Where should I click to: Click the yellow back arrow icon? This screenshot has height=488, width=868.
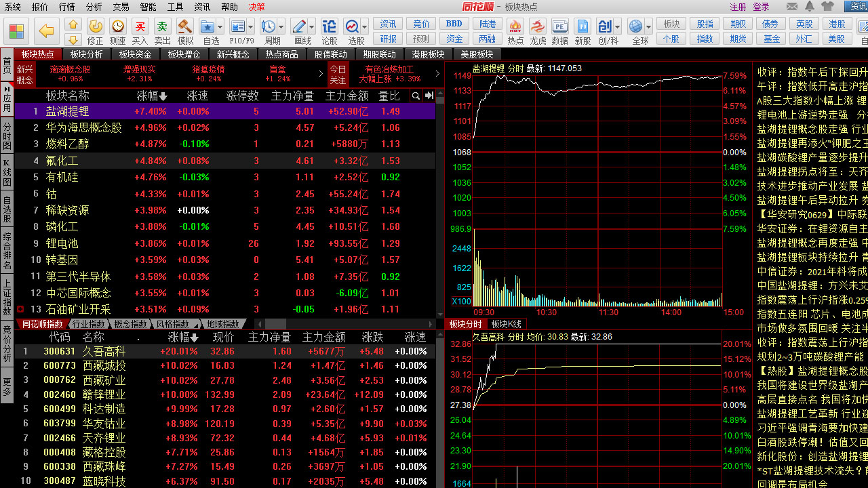tap(46, 30)
